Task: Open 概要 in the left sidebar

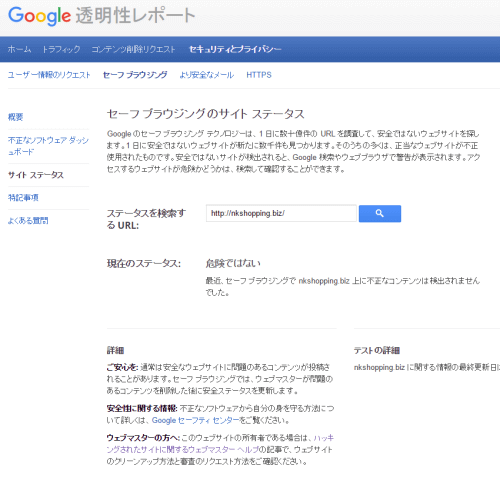Action: [15, 117]
